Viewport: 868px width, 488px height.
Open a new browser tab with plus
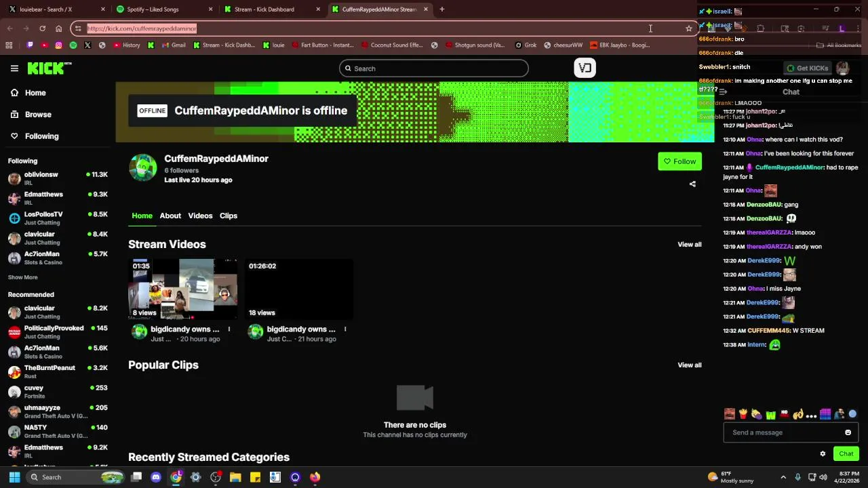(442, 9)
